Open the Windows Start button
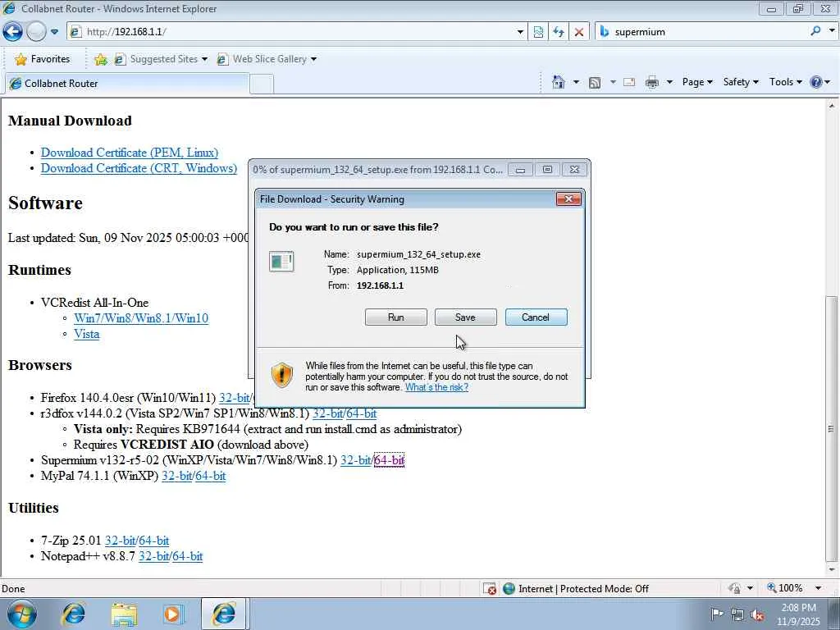Image resolution: width=840 pixels, height=630 pixels. pos(21,614)
